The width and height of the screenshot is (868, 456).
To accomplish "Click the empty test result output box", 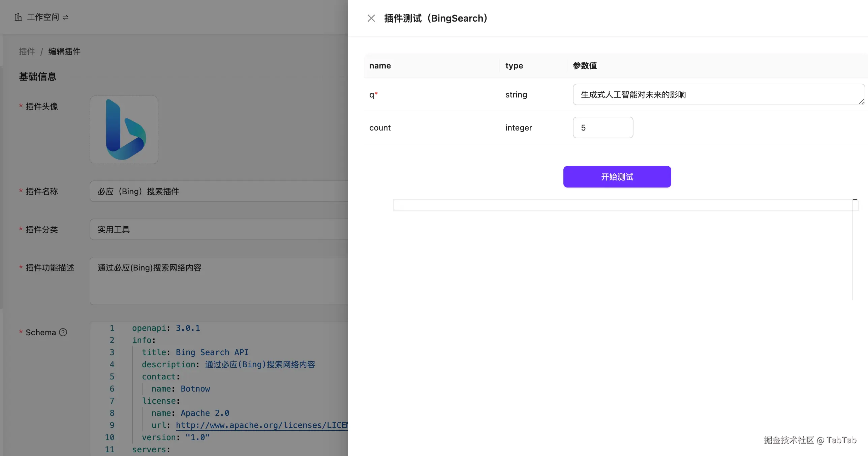I will coord(623,205).
